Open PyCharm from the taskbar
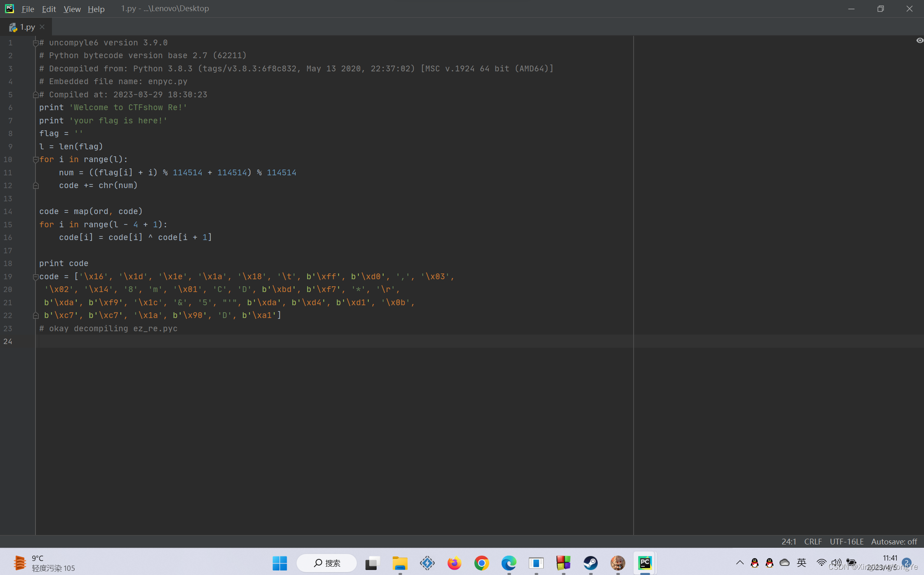Viewport: 924px width, 575px height. (645, 563)
